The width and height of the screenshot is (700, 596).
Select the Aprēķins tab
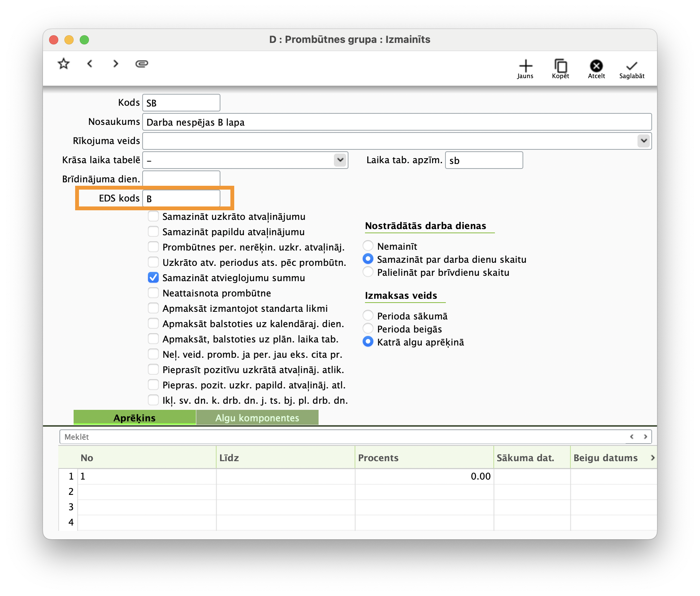coord(135,418)
